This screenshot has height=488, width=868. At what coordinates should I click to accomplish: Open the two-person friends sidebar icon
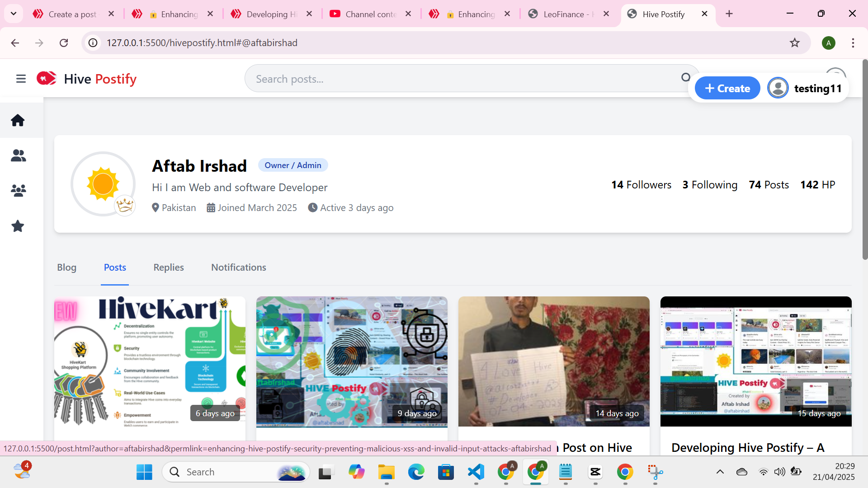point(18,155)
